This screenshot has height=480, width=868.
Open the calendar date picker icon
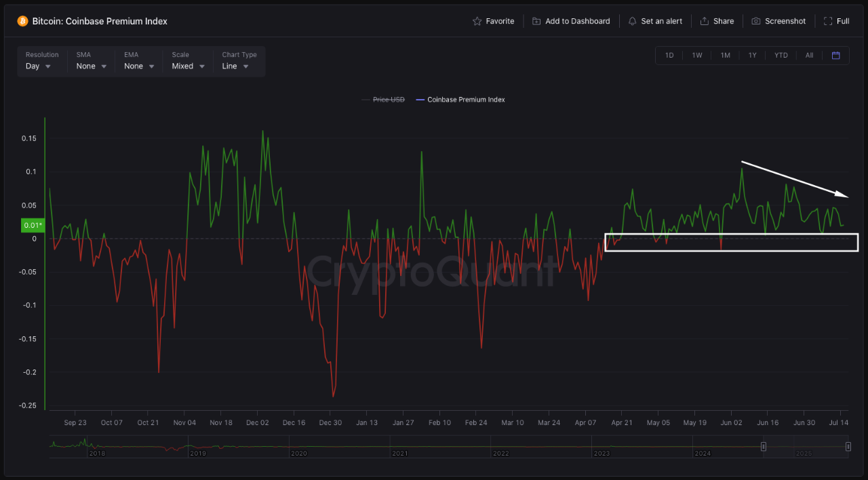pyautogui.click(x=836, y=55)
